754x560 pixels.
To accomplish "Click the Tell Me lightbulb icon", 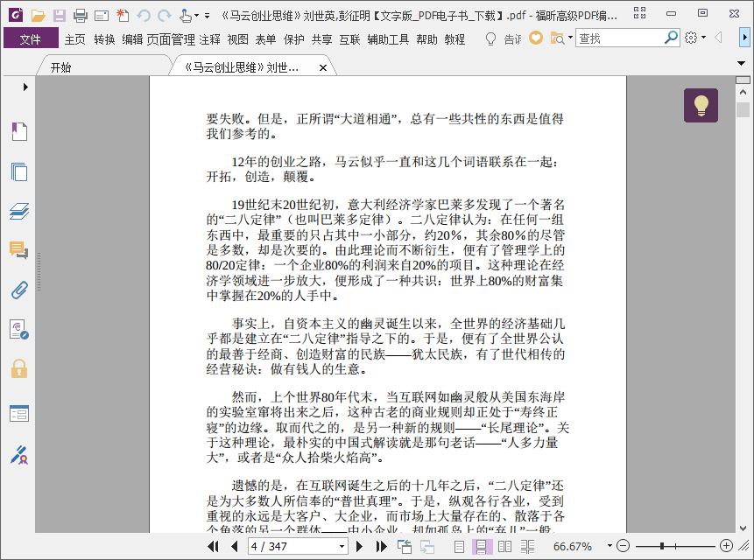I will (490, 38).
